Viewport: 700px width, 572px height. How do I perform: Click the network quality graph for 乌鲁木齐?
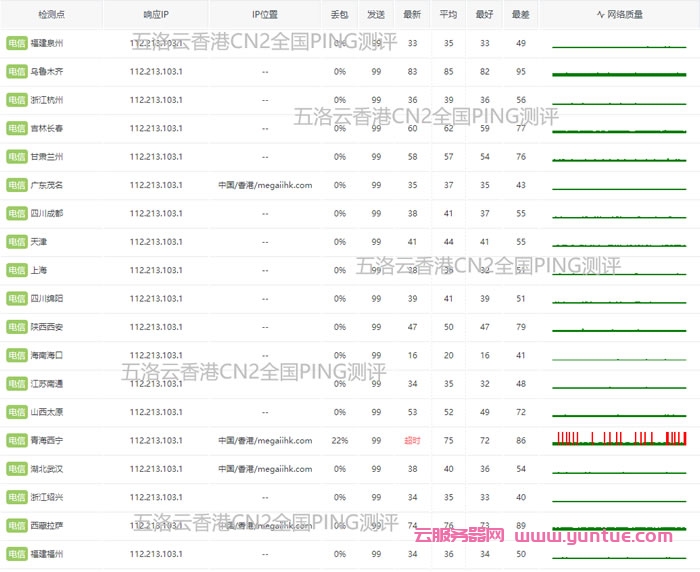[x=620, y=72]
